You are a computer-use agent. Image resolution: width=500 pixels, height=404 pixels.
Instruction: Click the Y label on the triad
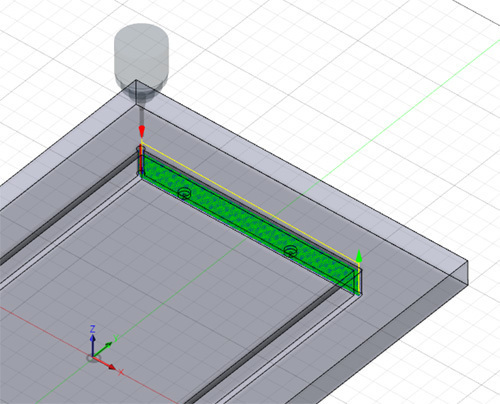117,338
